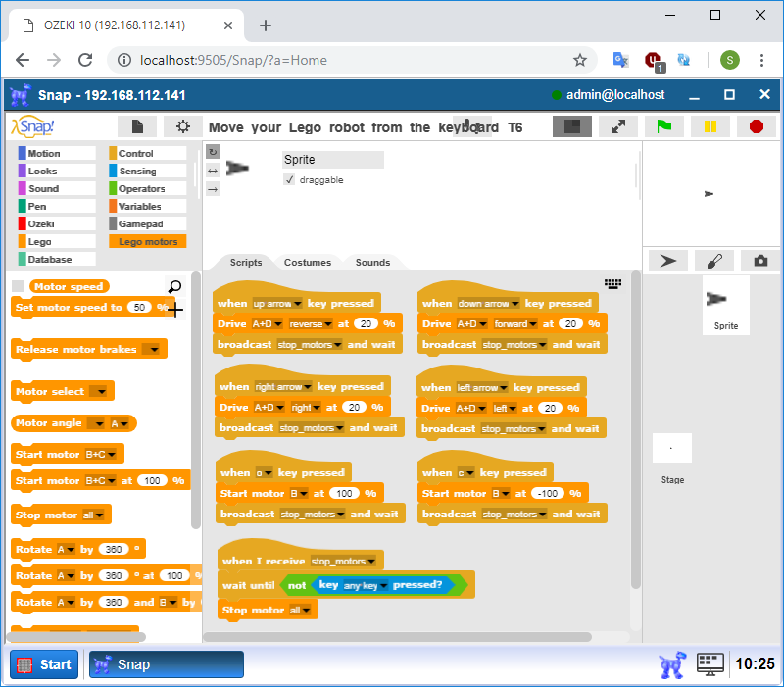
Task: Pause all scripts with yellow pause button
Action: [x=710, y=126]
